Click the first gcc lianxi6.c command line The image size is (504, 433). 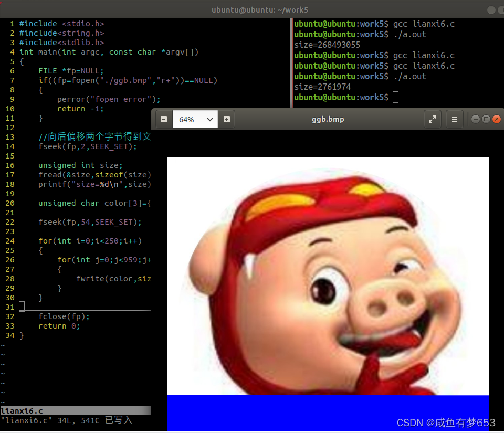[374, 24]
